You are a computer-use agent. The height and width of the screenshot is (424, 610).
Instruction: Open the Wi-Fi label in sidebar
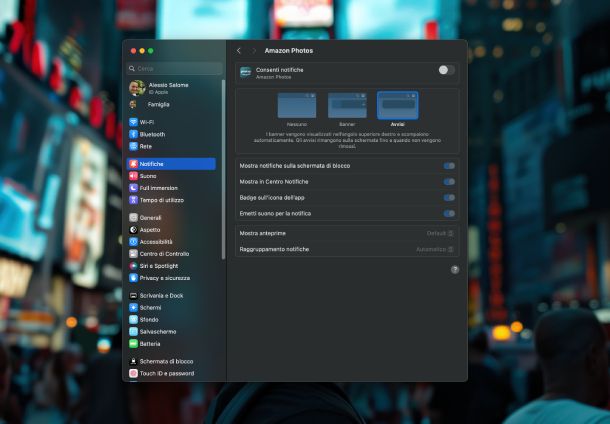coord(147,122)
